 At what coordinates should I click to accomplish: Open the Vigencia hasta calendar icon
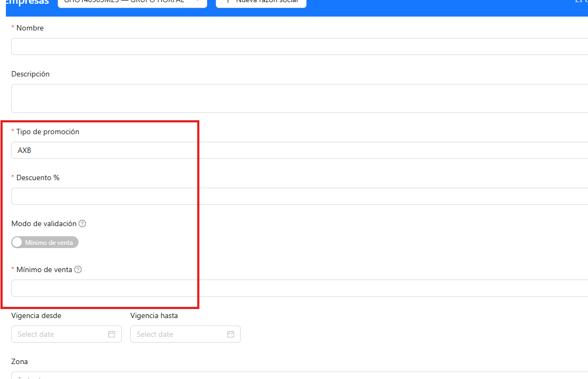(x=231, y=334)
